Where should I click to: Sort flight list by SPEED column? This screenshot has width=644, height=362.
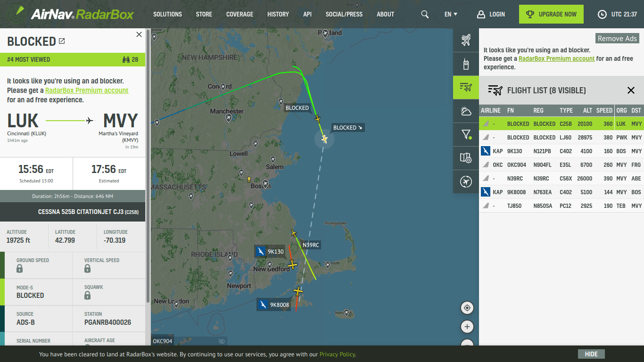click(x=604, y=110)
